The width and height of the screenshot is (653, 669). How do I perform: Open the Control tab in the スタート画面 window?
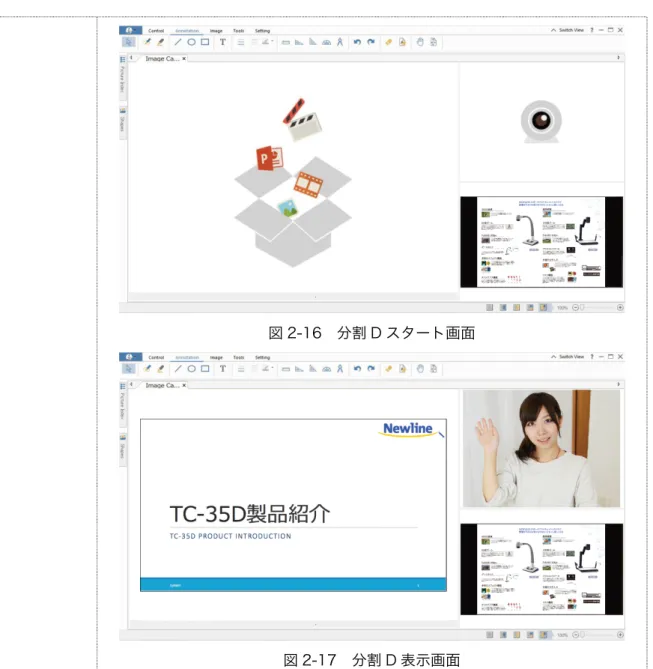pyautogui.click(x=156, y=31)
